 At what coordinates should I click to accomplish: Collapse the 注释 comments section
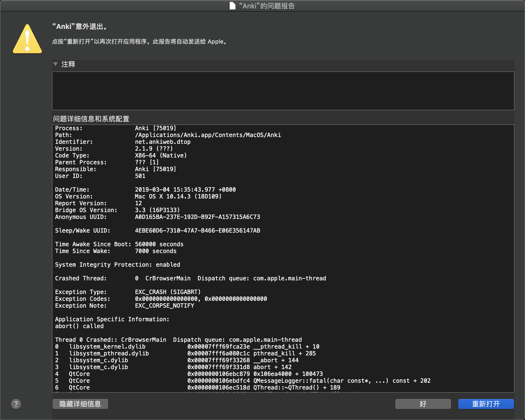[55, 64]
